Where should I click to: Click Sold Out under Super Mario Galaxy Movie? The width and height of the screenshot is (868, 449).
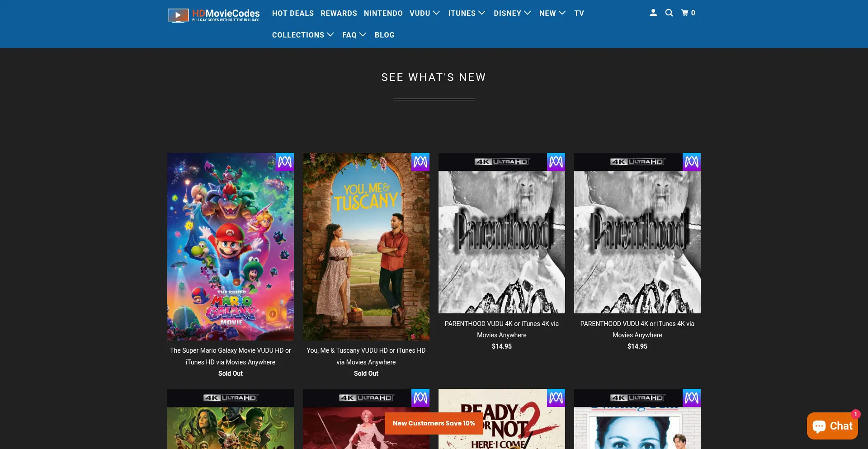click(x=231, y=373)
